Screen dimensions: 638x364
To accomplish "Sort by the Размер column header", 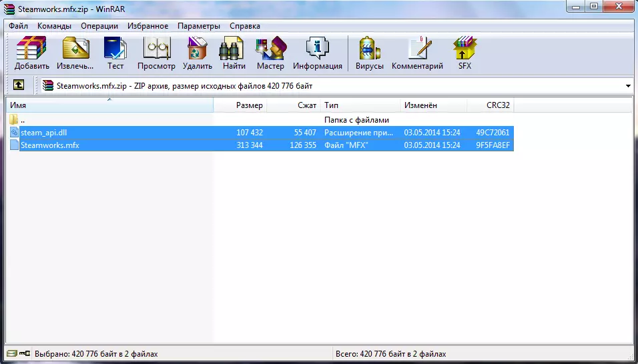I will click(240, 105).
